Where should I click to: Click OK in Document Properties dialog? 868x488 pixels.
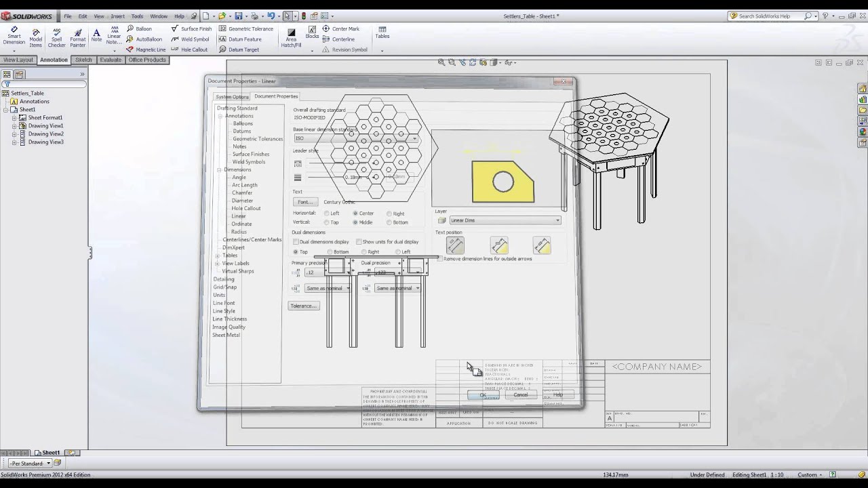[x=483, y=394]
